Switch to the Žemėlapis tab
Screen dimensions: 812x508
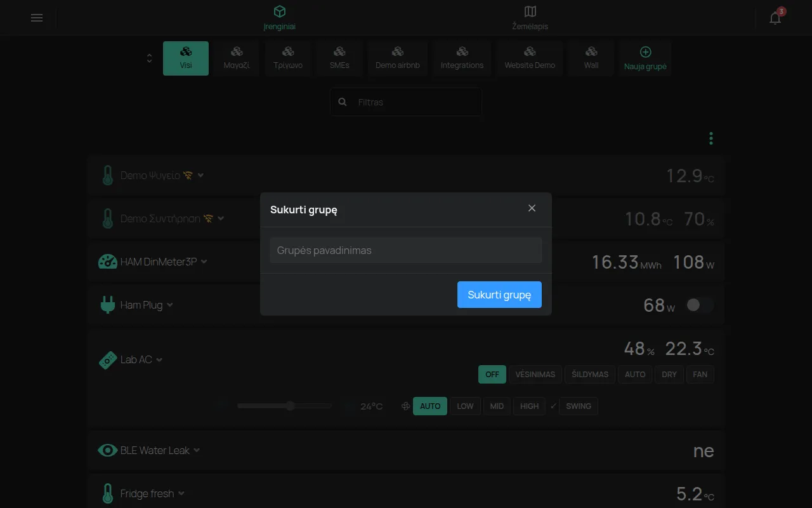tap(530, 18)
